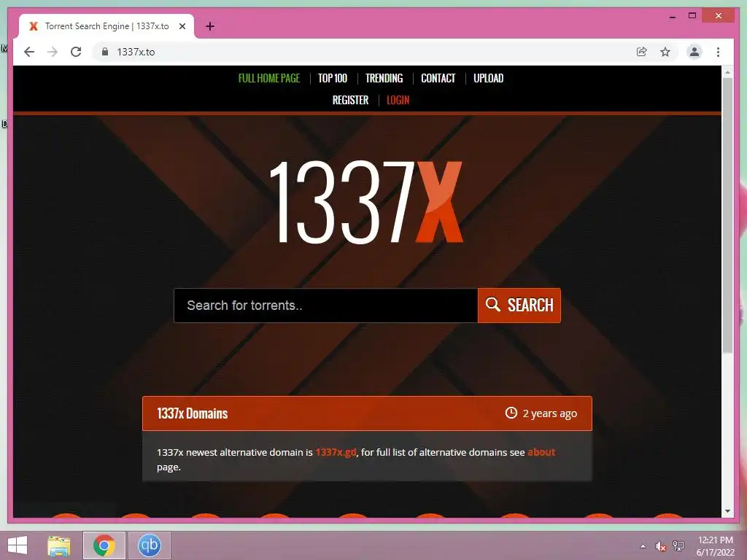Maximize the Chrome window

click(x=692, y=16)
